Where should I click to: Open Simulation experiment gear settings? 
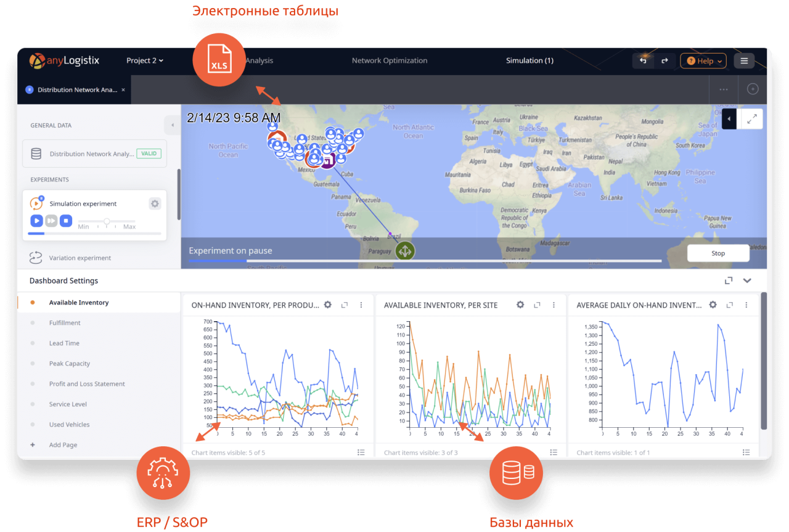click(155, 203)
